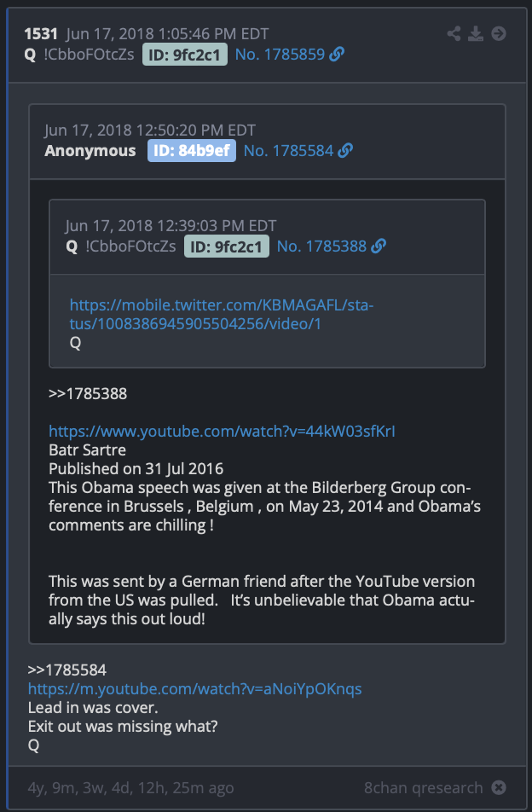Open the m.youtube.com watch?v=aNoiYpOKnqs link
This screenshot has width=532, height=812.
195,689
